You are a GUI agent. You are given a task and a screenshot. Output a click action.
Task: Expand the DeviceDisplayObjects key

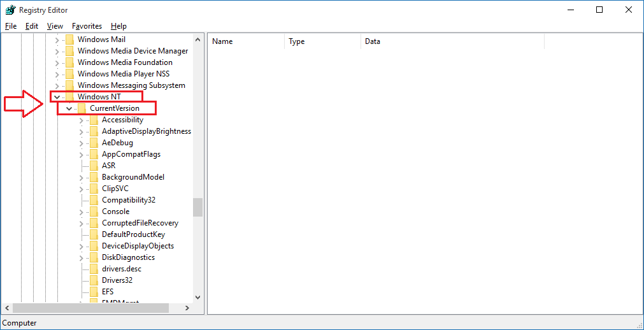click(x=82, y=247)
